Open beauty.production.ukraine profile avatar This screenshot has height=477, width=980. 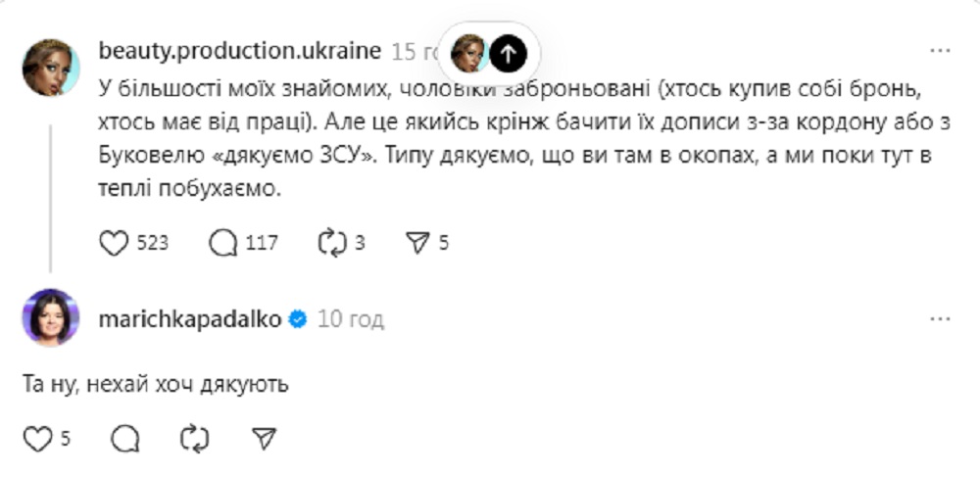[x=51, y=68]
